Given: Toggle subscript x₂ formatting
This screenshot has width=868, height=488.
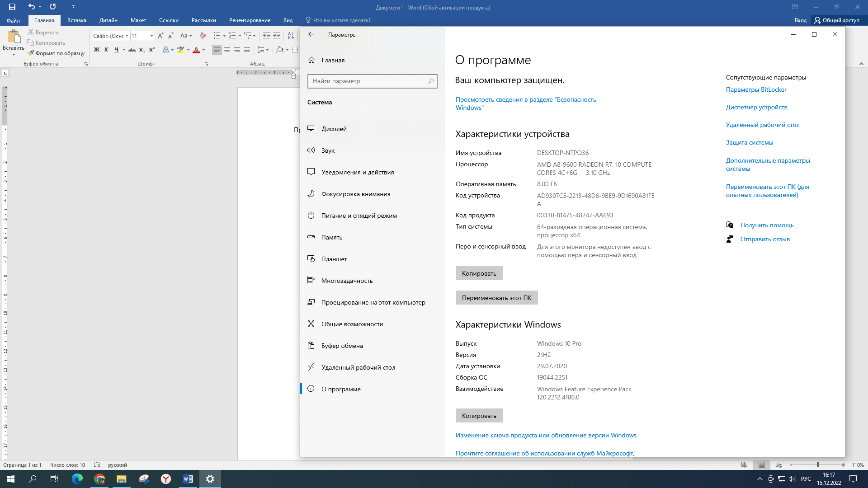Looking at the screenshot, I should [x=142, y=50].
